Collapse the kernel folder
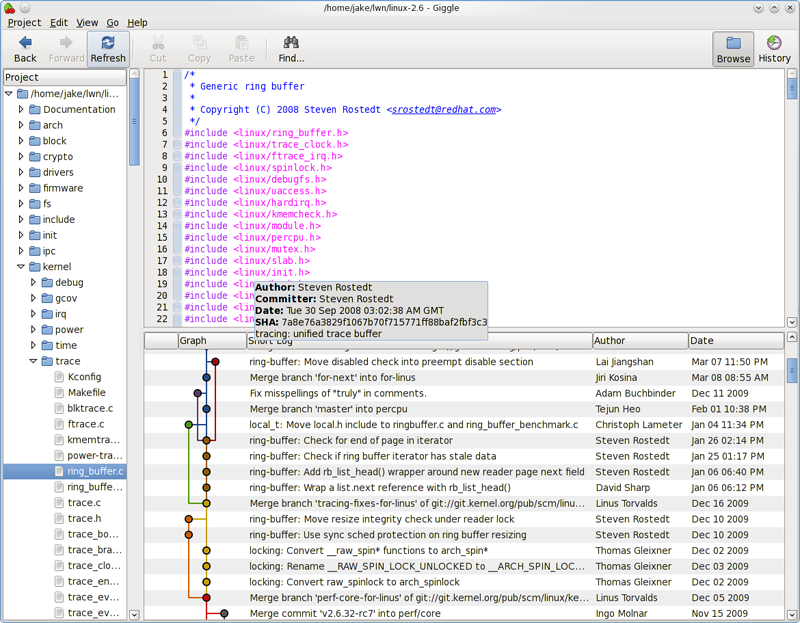 [21, 266]
